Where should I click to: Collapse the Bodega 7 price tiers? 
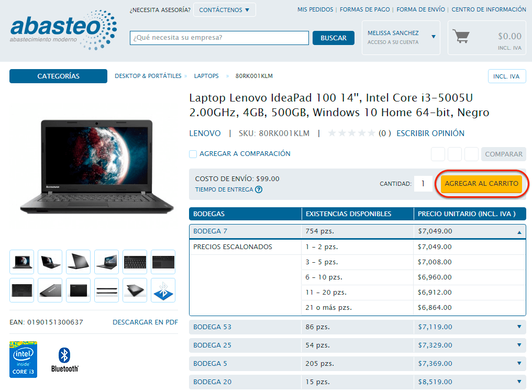coord(519,231)
